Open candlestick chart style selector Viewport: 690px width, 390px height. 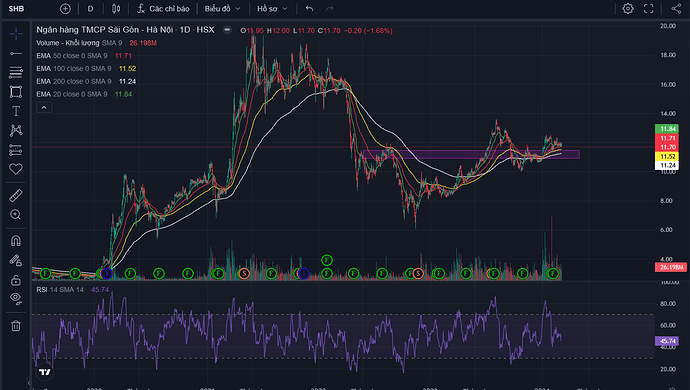pyautogui.click(x=116, y=8)
